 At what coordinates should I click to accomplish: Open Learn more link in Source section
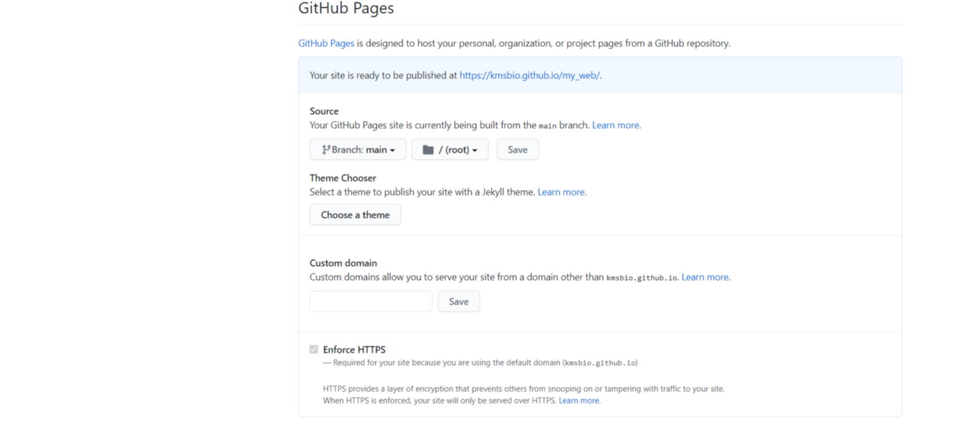615,125
